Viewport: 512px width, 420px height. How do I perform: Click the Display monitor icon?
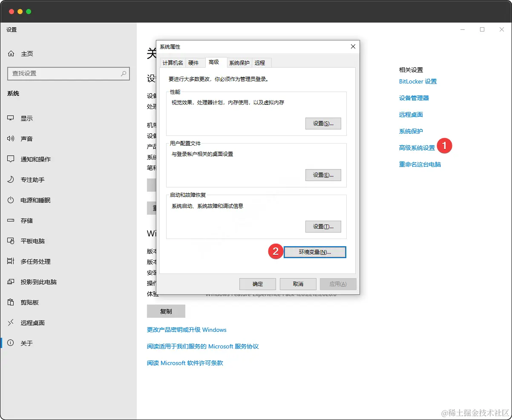click(11, 118)
